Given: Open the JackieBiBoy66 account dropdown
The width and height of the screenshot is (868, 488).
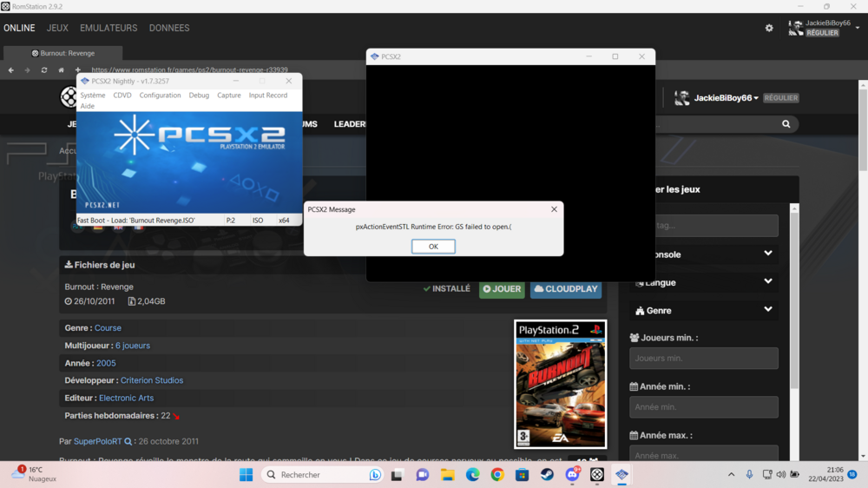Looking at the screenshot, I should (x=726, y=99).
